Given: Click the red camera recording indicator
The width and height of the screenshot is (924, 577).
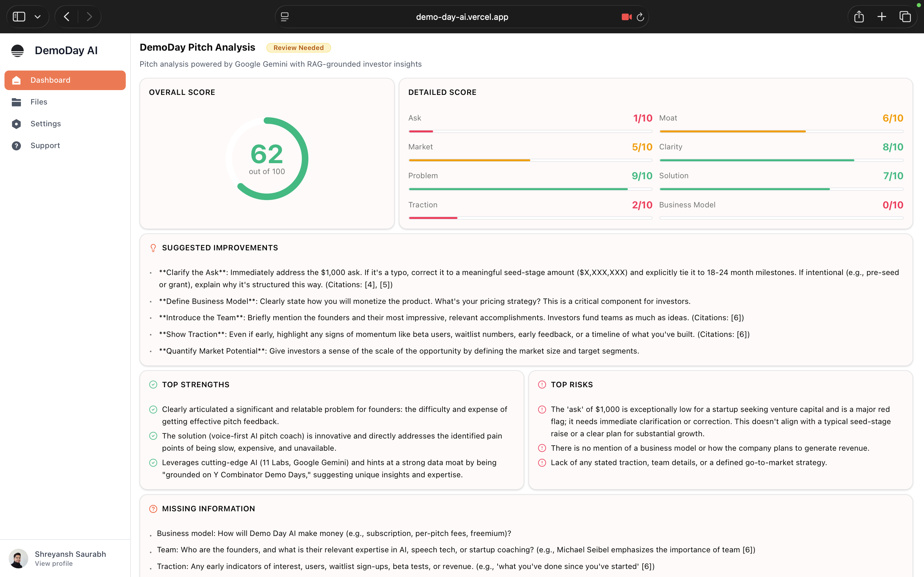Looking at the screenshot, I should 626,17.
